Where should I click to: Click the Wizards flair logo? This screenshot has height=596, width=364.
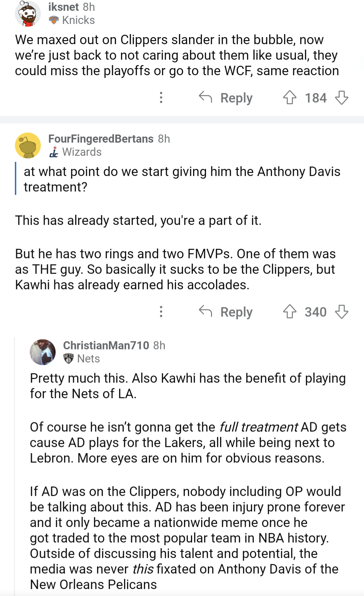(x=54, y=152)
